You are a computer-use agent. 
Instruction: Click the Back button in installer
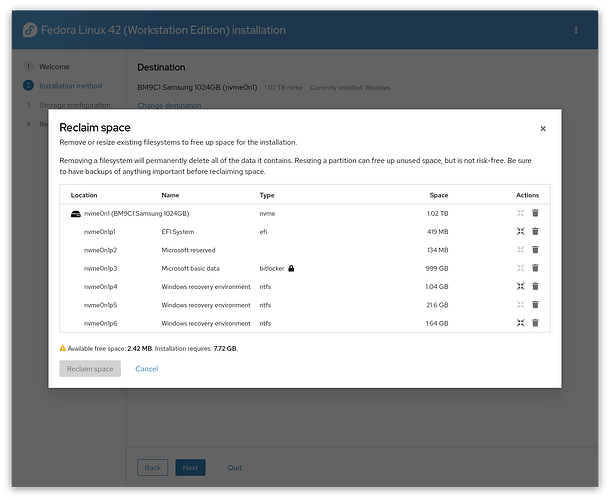[153, 467]
